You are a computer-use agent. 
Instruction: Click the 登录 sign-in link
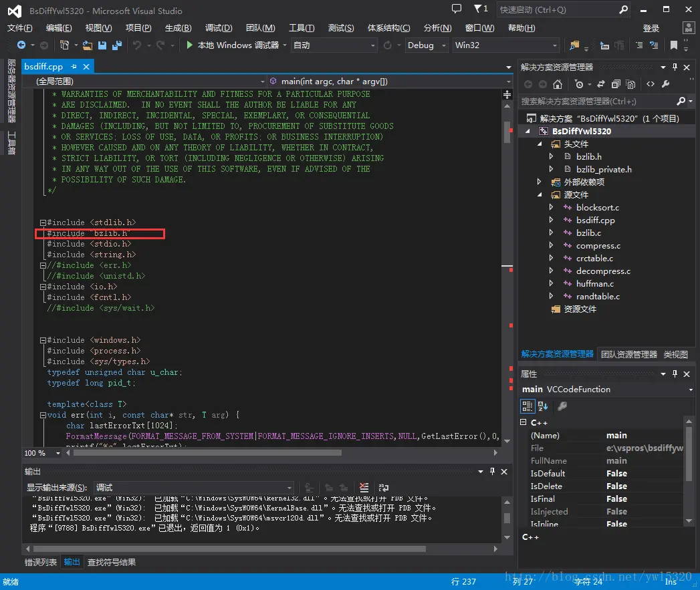point(651,28)
